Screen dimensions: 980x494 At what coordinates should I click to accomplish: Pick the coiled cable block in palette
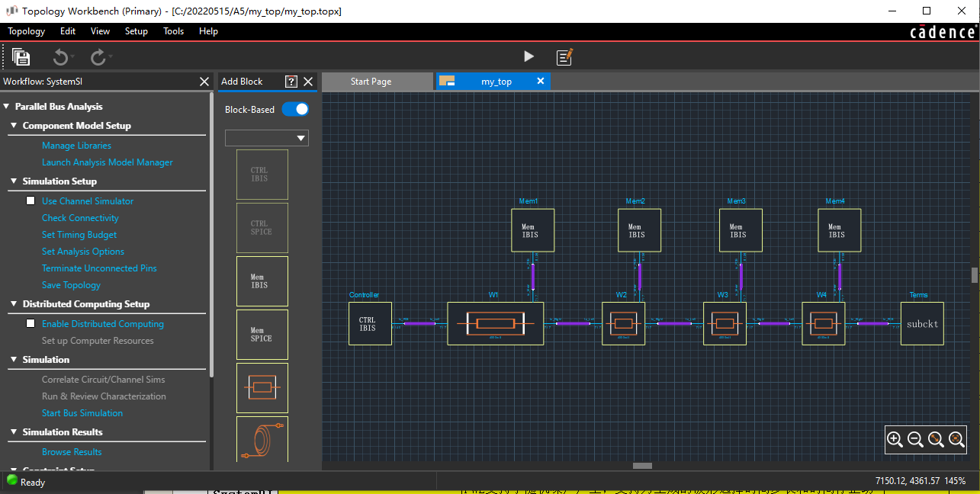tap(262, 439)
